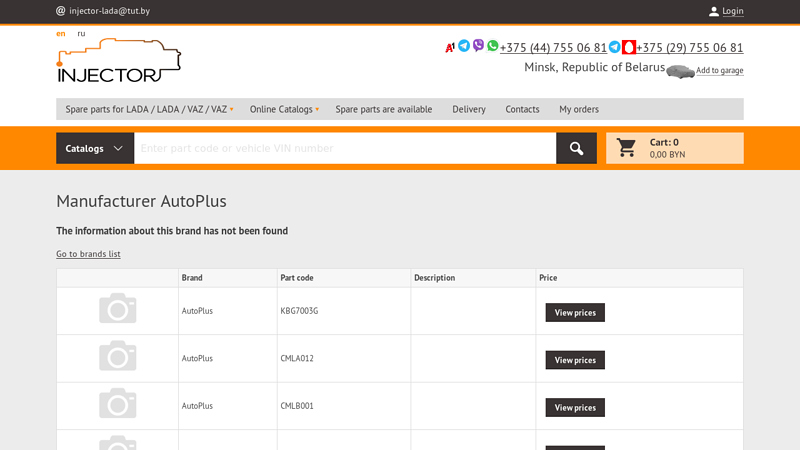Open the CMLA012 photo placeholder
This screenshot has width=800, height=450.
point(117,356)
